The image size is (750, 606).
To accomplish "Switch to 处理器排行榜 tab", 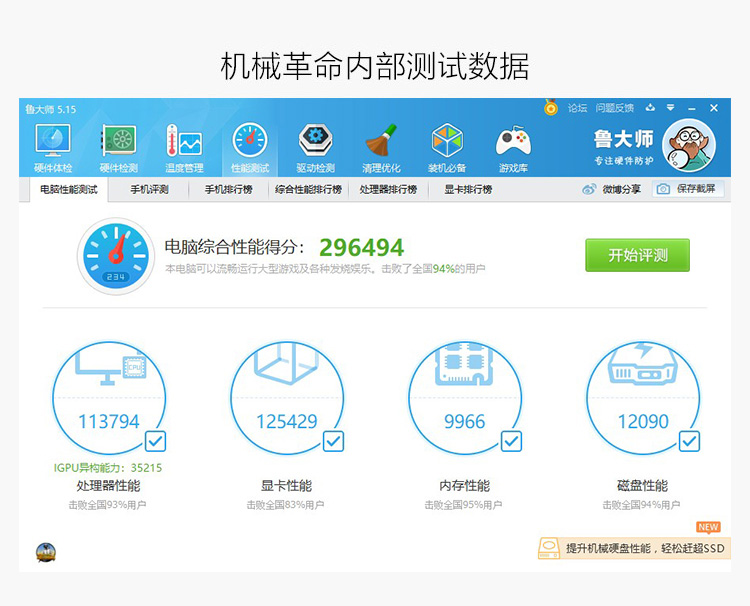I will pos(388,190).
